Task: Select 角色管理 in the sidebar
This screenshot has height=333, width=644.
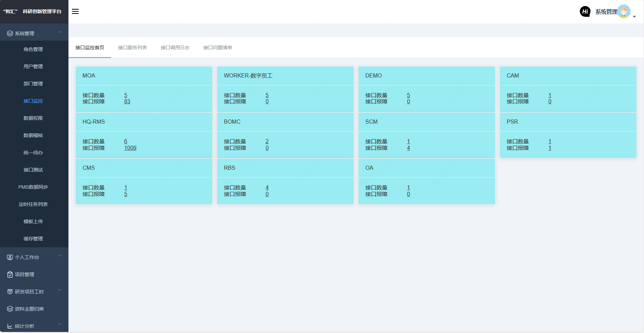Action: 33,49
